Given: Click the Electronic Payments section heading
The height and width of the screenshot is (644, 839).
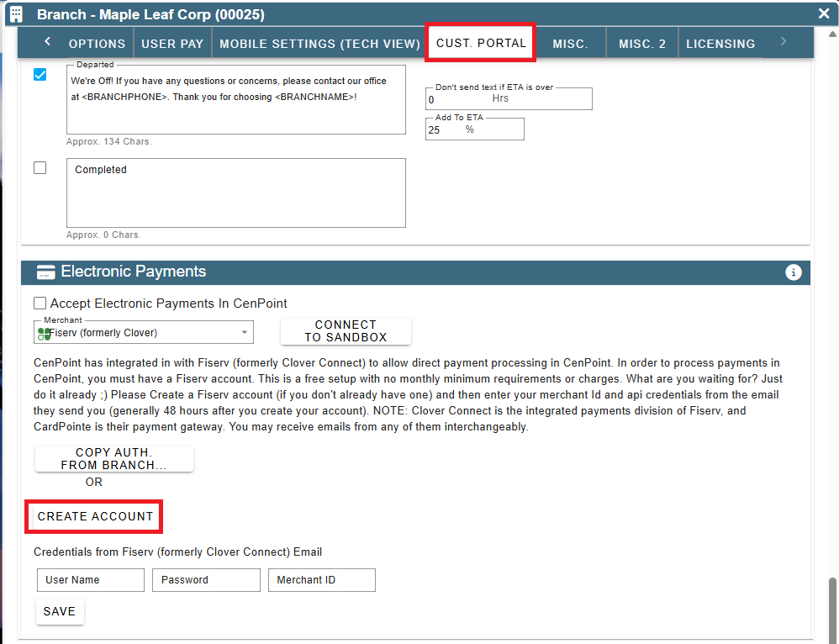Looking at the screenshot, I should tap(133, 272).
